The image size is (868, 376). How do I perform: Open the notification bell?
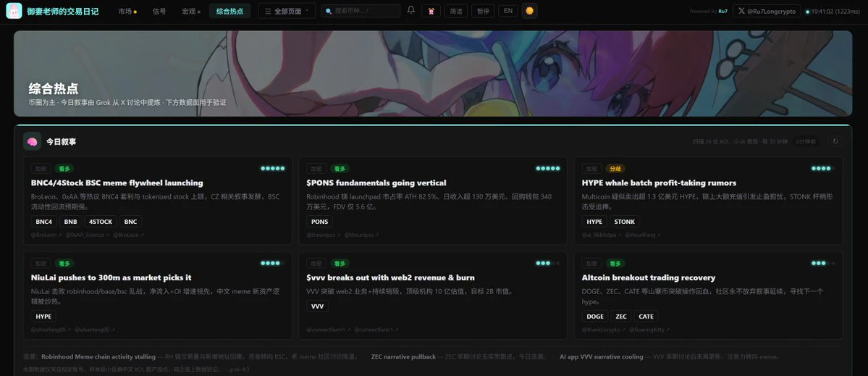point(410,11)
